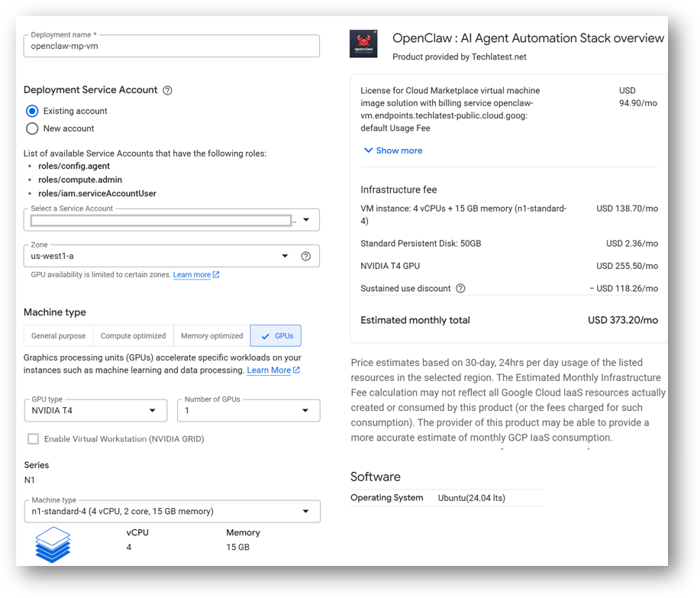Open Machine type dropdown n1-standard-4

[x=173, y=512]
